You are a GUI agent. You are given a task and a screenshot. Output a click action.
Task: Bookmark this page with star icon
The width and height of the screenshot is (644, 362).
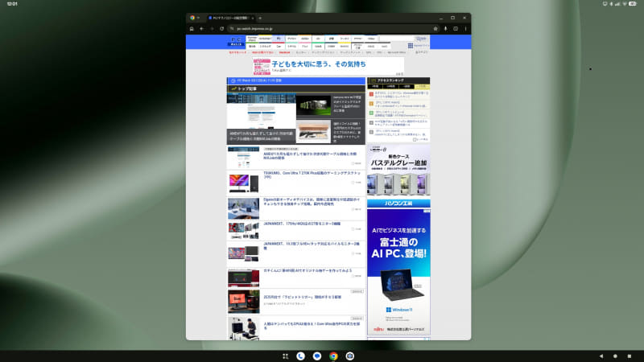coord(436,29)
